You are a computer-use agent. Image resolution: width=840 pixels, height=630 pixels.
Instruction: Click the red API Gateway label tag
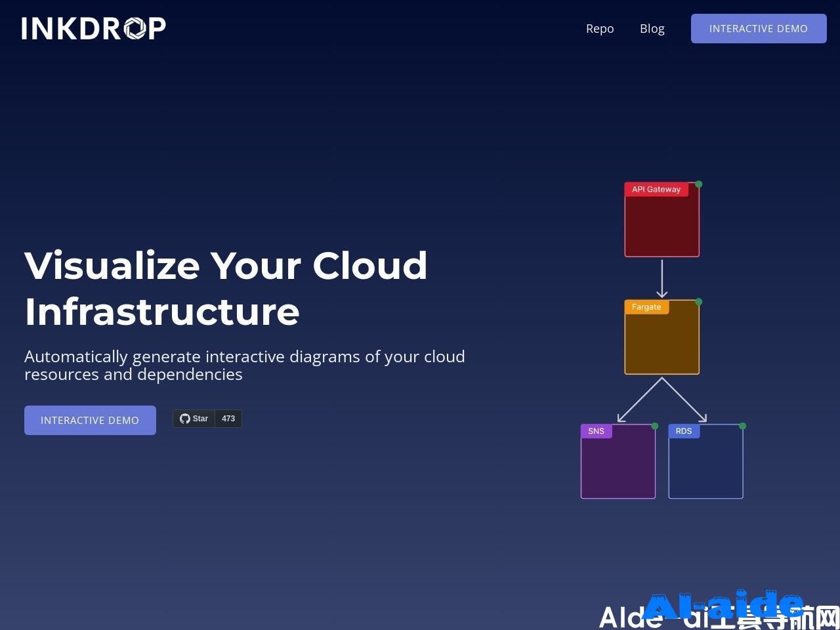tap(656, 189)
